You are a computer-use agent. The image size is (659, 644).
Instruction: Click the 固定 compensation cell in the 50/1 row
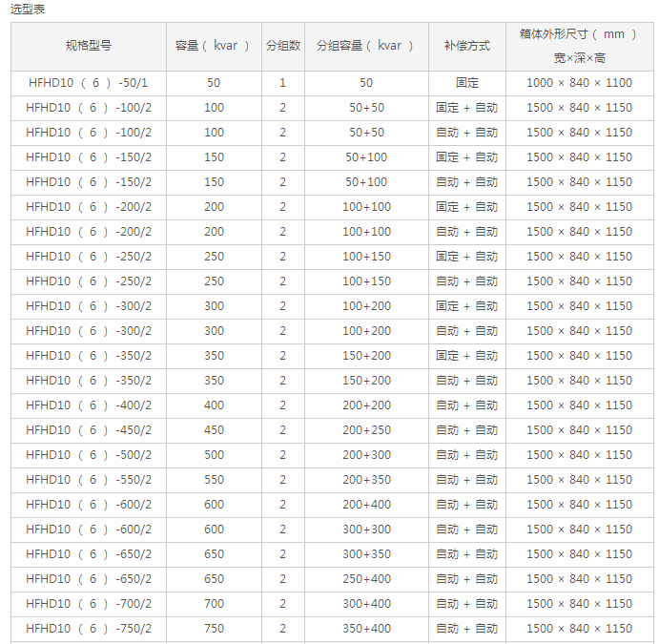(x=467, y=83)
